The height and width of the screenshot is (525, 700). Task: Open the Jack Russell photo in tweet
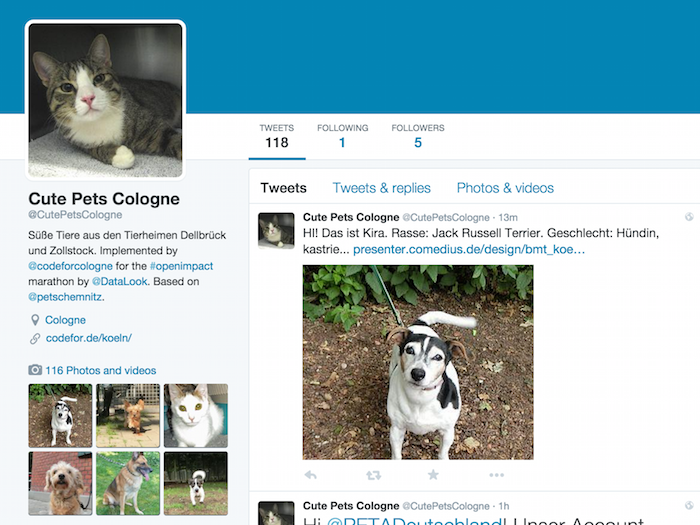418,362
